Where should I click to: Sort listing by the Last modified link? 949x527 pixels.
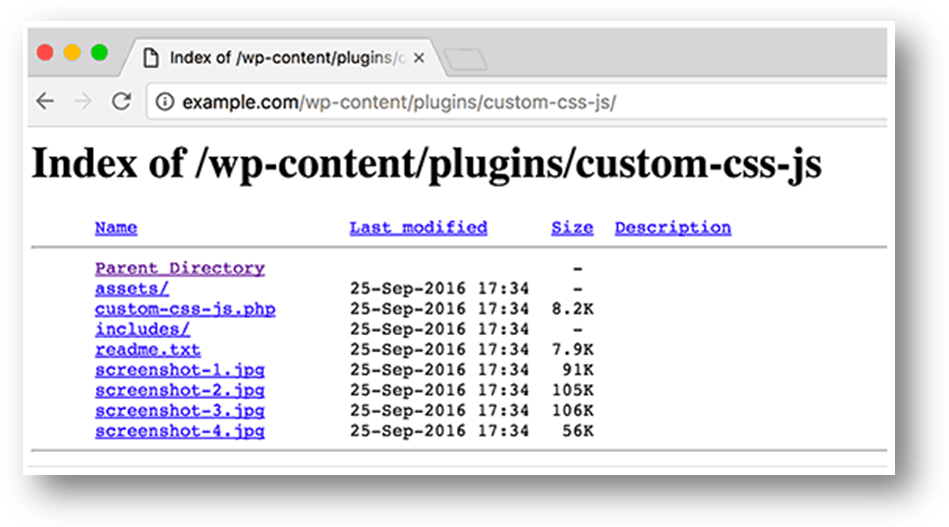(x=418, y=227)
